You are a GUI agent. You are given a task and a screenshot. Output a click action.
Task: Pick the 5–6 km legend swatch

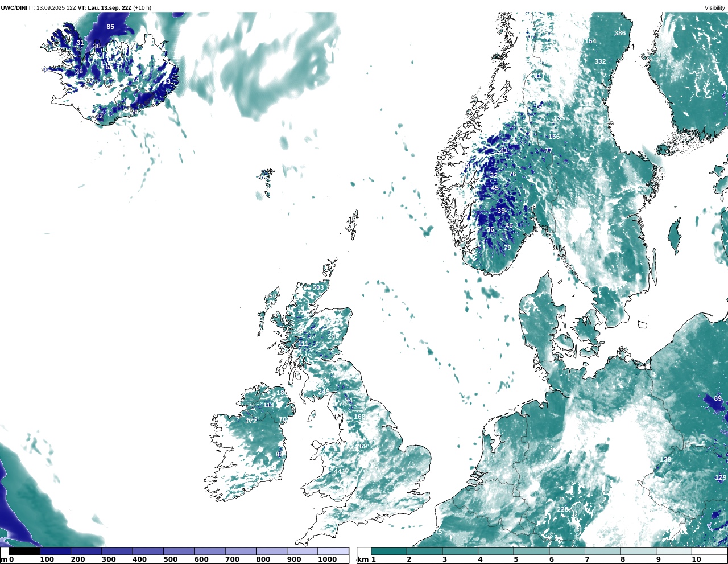tap(531, 551)
